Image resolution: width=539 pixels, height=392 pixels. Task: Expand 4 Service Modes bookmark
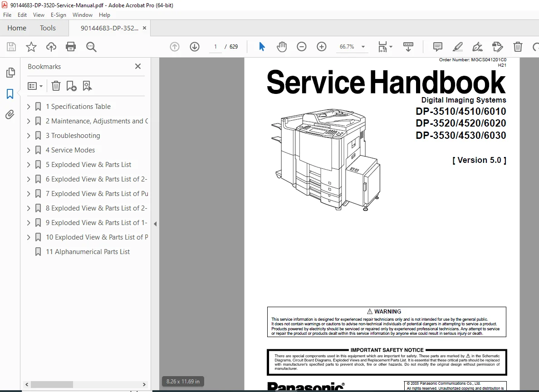29,150
